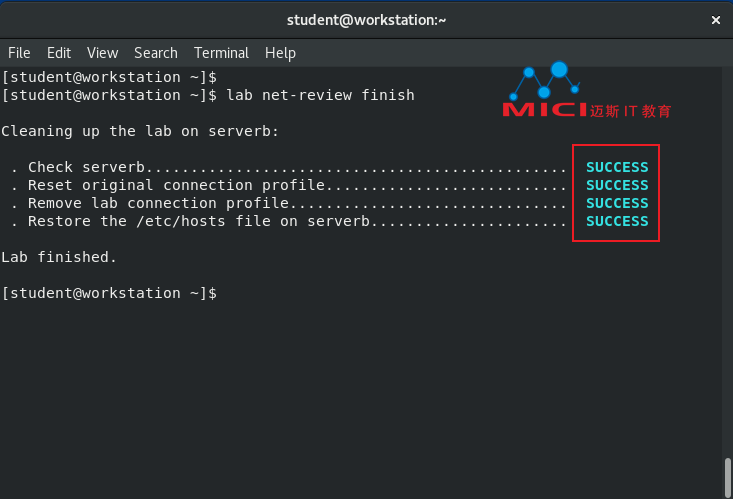Click the latest empty command prompt

(x=109, y=293)
